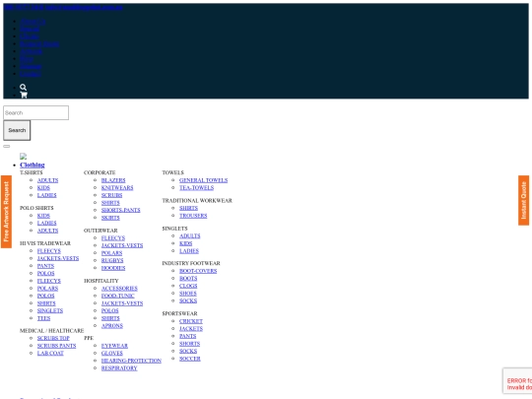
Task: Open KNITWEARS under Corporate
Action: pyautogui.click(x=117, y=187)
